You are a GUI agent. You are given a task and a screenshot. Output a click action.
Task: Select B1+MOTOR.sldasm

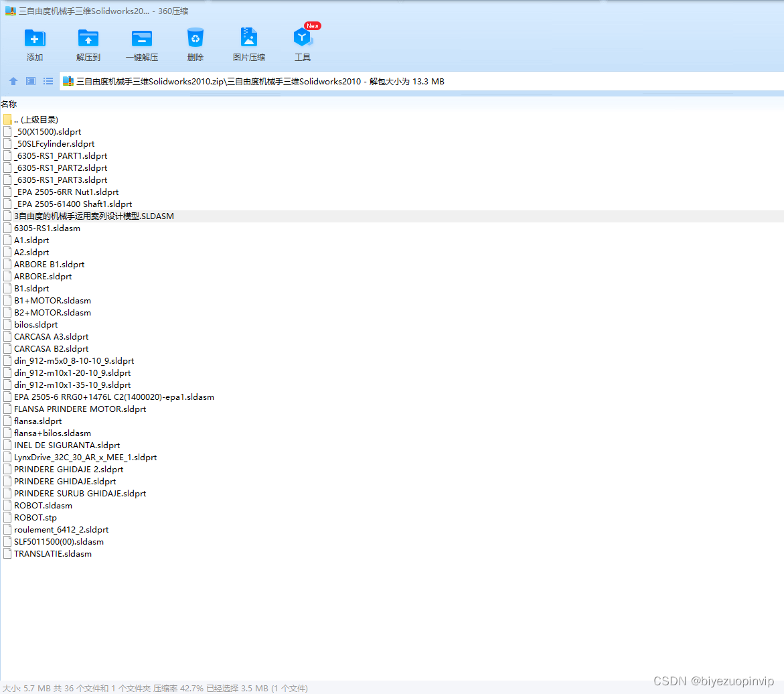[52, 301]
